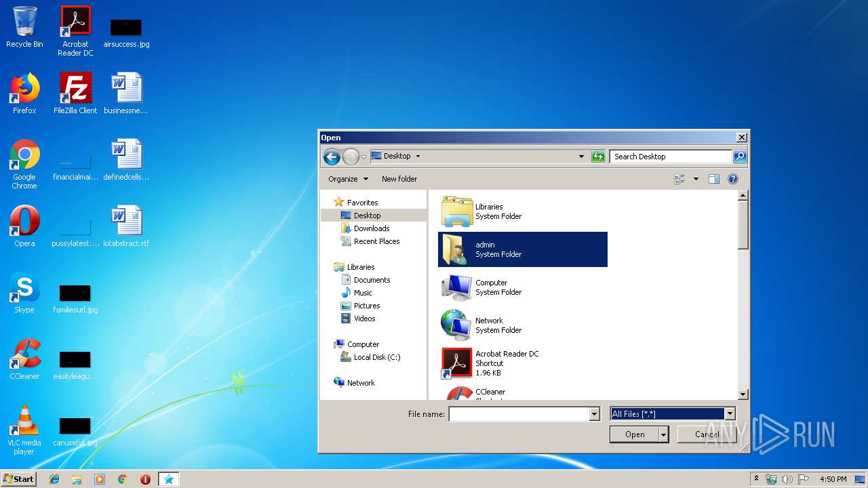
Task: Click the volume speaker tray icon
Action: pyautogui.click(x=787, y=479)
